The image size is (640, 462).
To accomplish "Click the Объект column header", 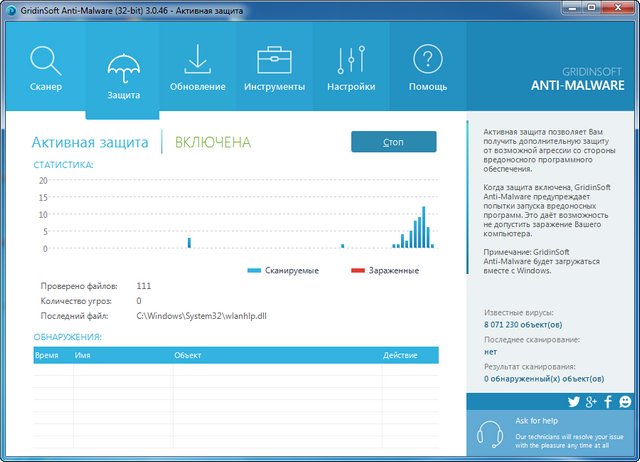I will pos(188,356).
